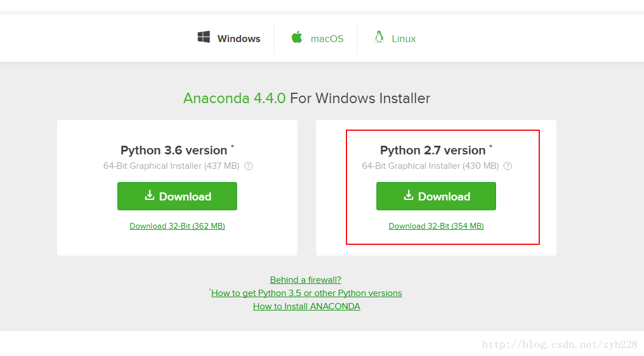Click help icon beside Python 2.7 installer
The height and width of the screenshot is (356, 644).
pos(508,166)
